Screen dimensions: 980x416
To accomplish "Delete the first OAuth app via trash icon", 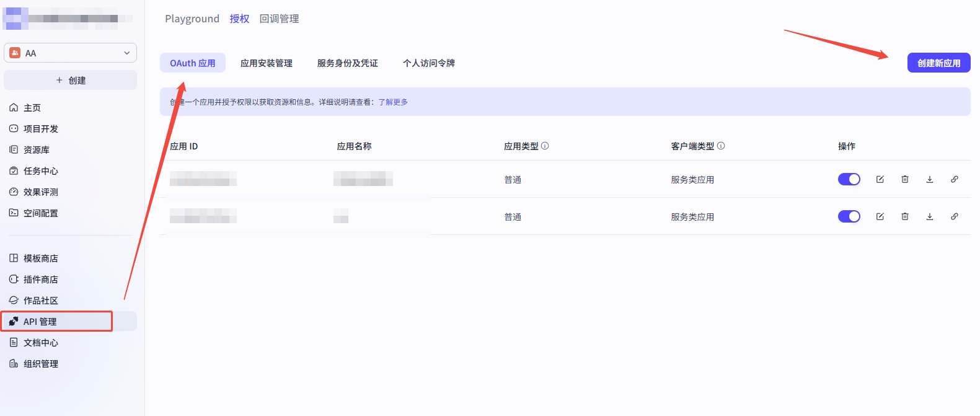I will click(x=904, y=179).
